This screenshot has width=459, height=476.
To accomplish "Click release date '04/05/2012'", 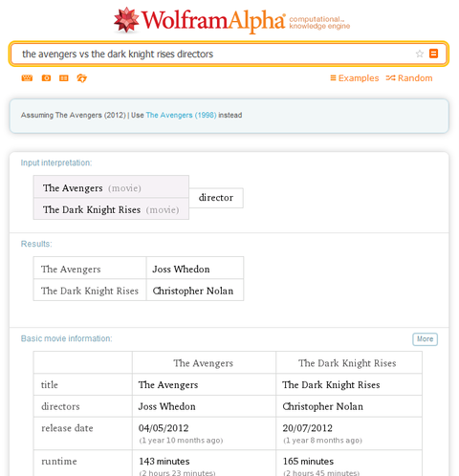I will [164, 428].
